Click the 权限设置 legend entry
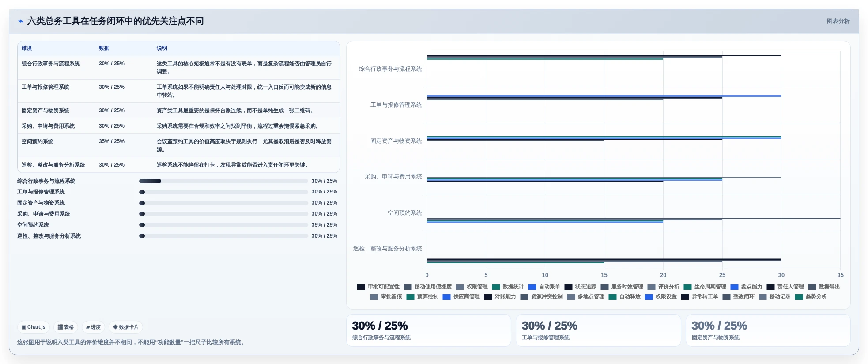The image size is (868, 364). [660, 297]
